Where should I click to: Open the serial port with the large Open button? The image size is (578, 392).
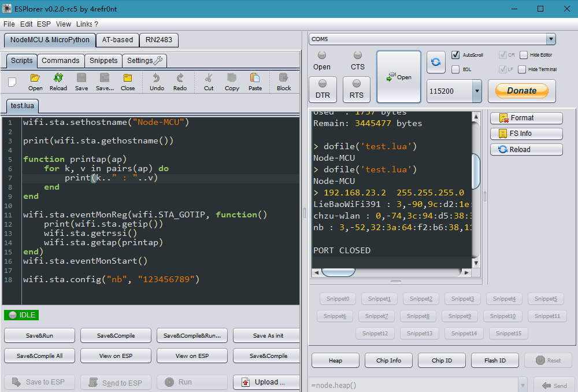398,77
